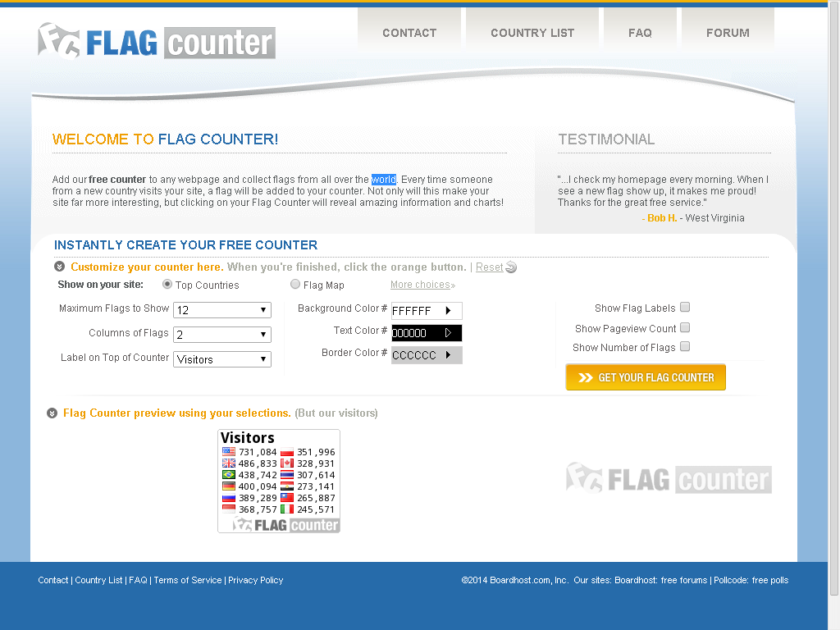The width and height of the screenshot is (840, 630).
Task: Select the Flag Map radio button
Action: click(x=295, y=285)
